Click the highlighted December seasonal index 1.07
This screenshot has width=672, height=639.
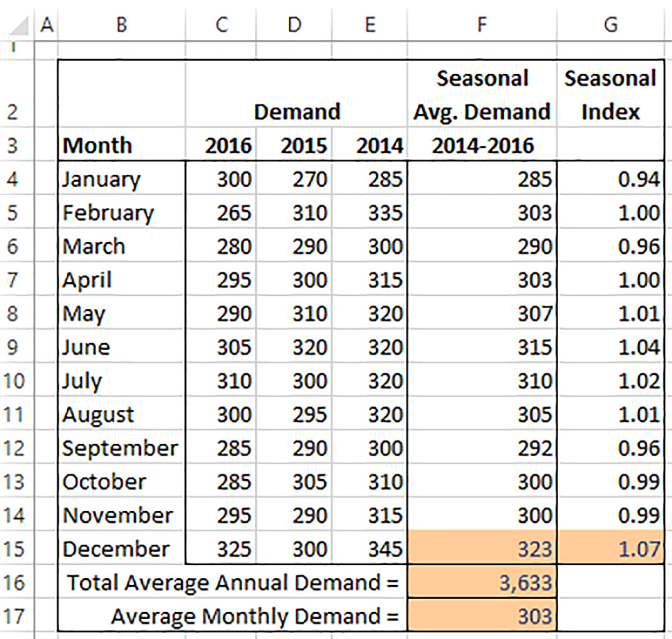tap(611, 549)
